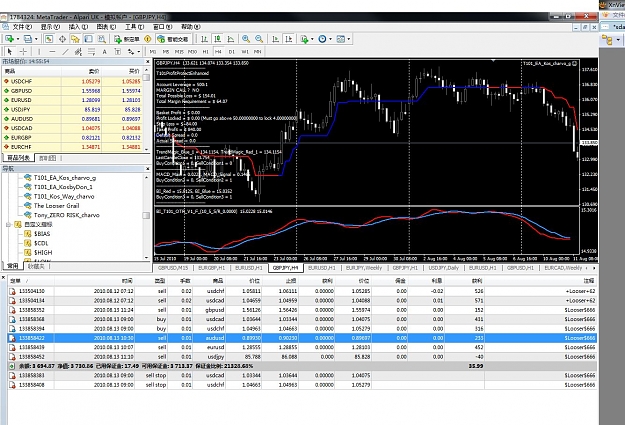Close the Navigator panel

[147, 169]
